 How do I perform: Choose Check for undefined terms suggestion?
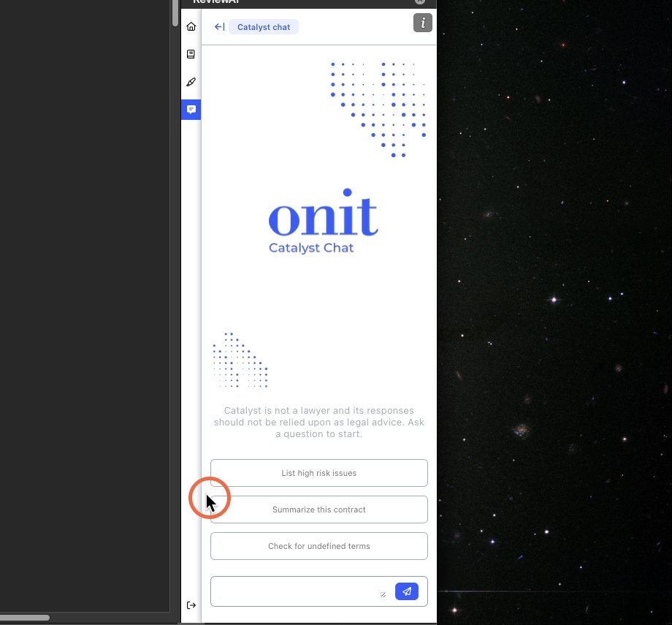319,546
